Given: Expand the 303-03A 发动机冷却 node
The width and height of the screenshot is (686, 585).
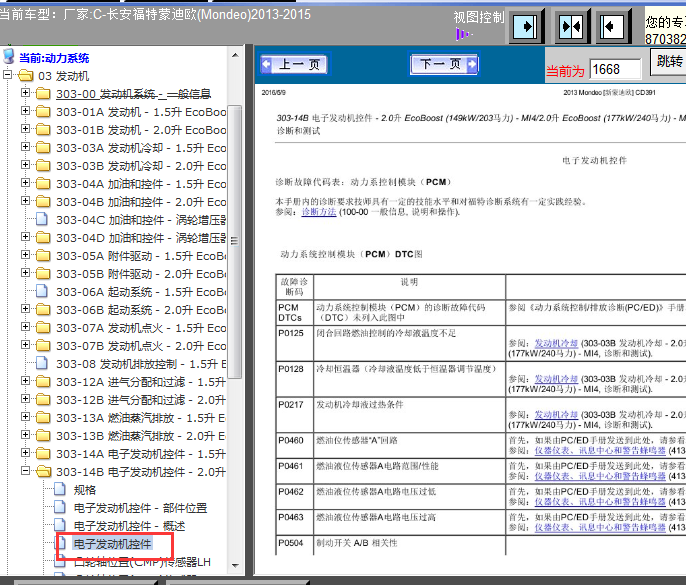Looking at the screenshot, I should click(25, 147).
